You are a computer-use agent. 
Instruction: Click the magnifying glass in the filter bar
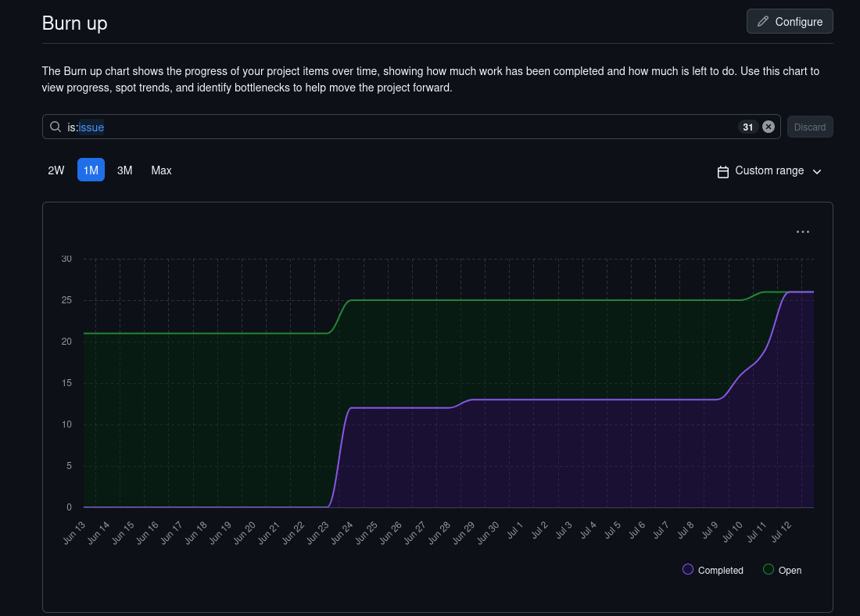click(56, 127)
